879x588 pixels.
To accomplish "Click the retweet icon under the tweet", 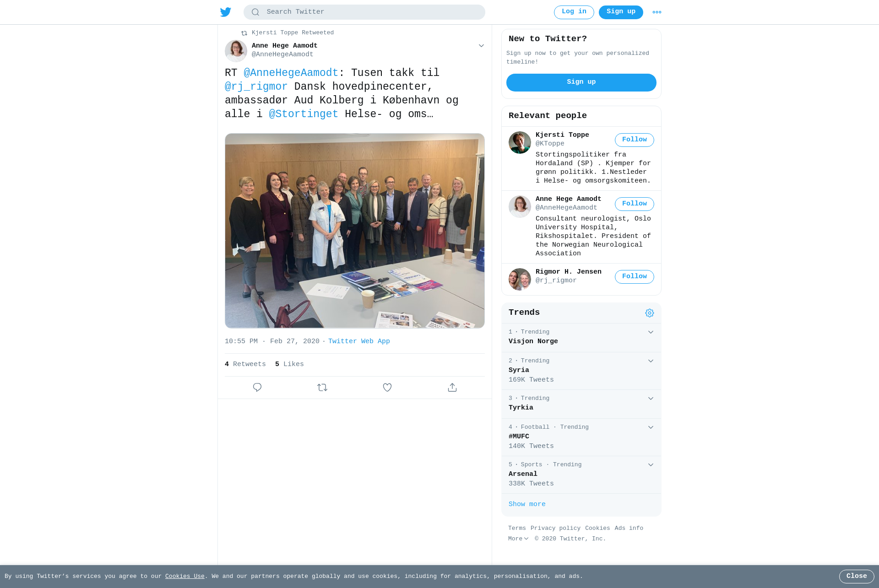I will (x=322, y=388).
